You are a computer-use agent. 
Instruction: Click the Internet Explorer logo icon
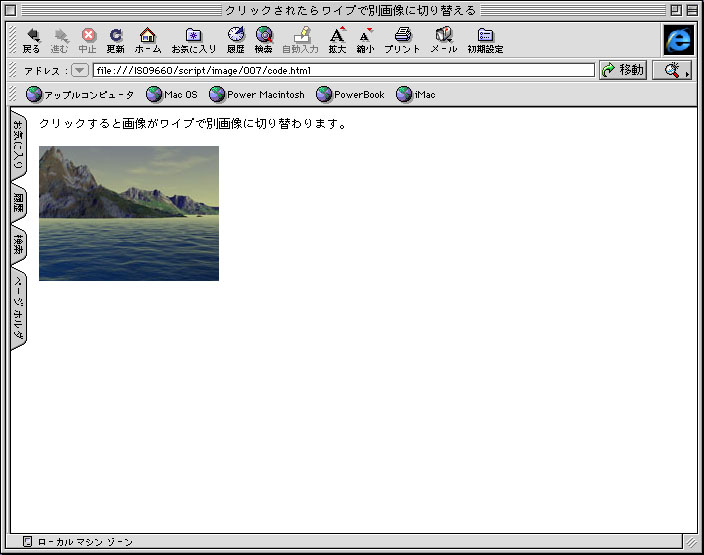tap(678, 40)
